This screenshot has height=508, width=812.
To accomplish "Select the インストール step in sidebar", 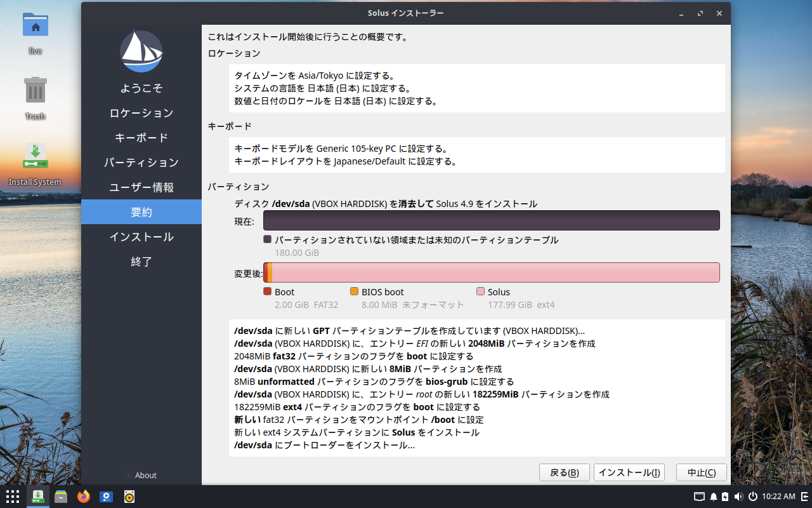I will (141, 237).
